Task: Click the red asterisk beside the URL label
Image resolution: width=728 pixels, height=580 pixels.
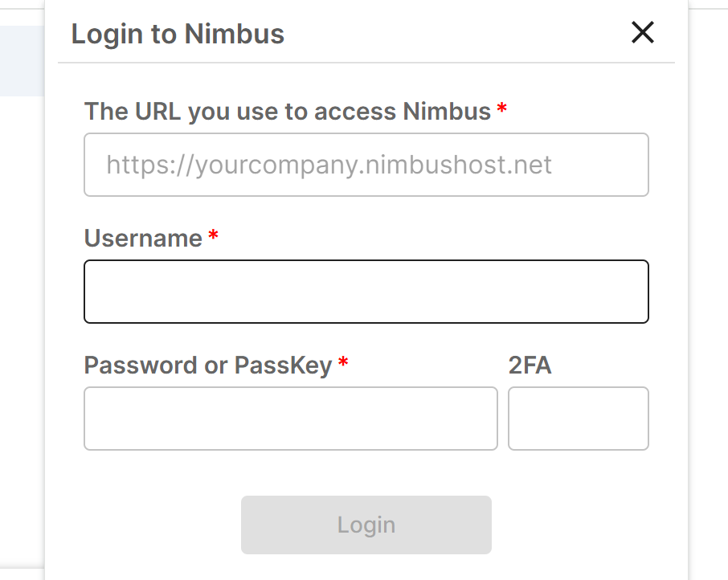Action: (x=502, y=109)
